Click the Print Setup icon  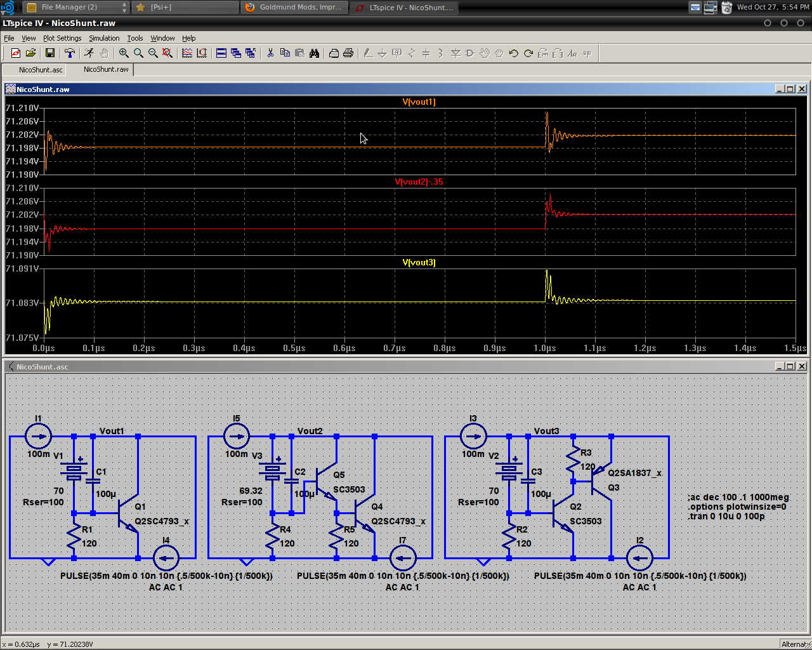334,53
